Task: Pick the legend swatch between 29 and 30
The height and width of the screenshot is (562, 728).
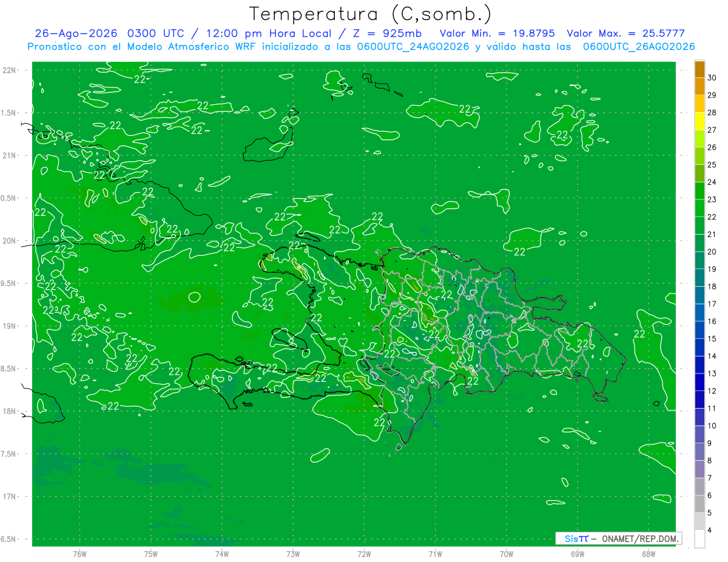Action: pyautogui.click(x=699, y=86)
